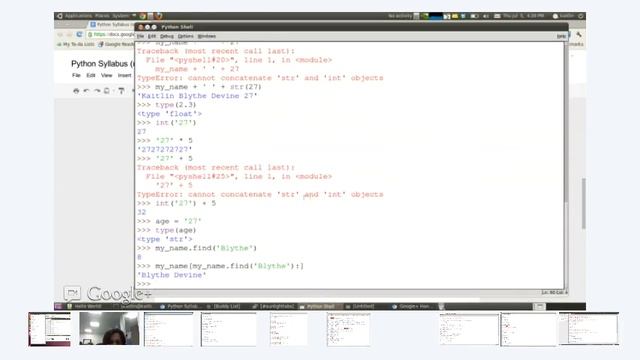This screenshot has height=360, width=640.
Task: Launch Firefox from the top panel icon
Action: tap(159, 16)
